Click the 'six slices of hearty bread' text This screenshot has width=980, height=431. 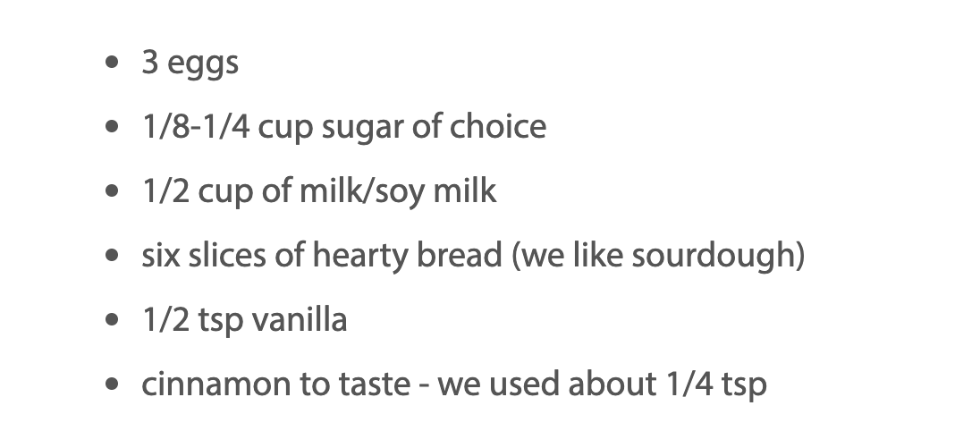tap(322, 256)
